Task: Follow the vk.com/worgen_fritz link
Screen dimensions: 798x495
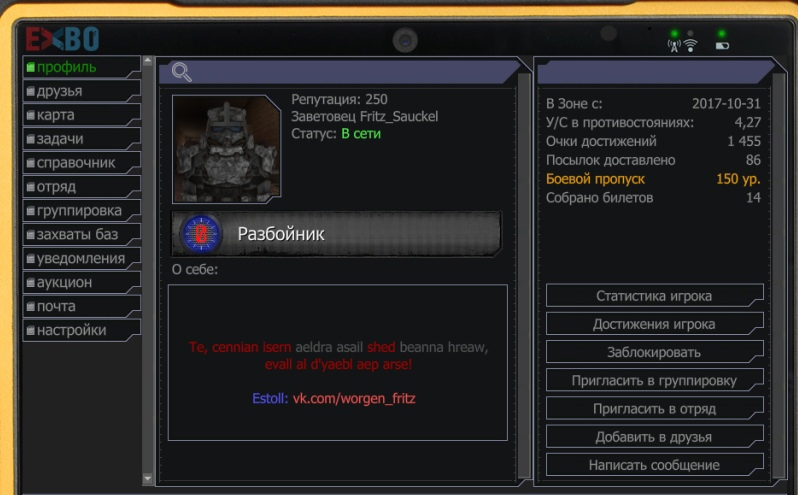Action: 354,398
